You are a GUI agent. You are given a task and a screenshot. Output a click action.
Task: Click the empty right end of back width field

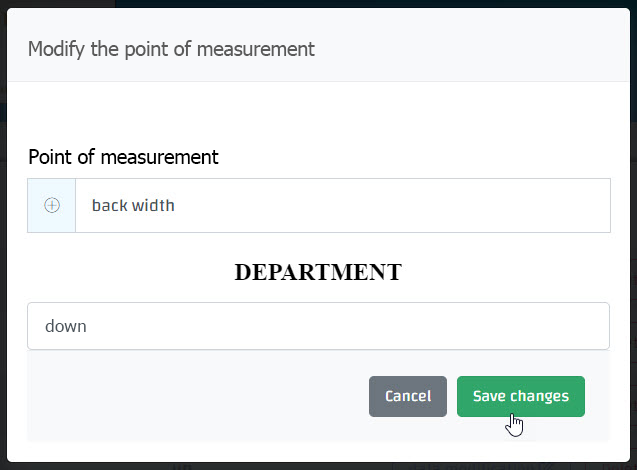click(x=560, y=205)
